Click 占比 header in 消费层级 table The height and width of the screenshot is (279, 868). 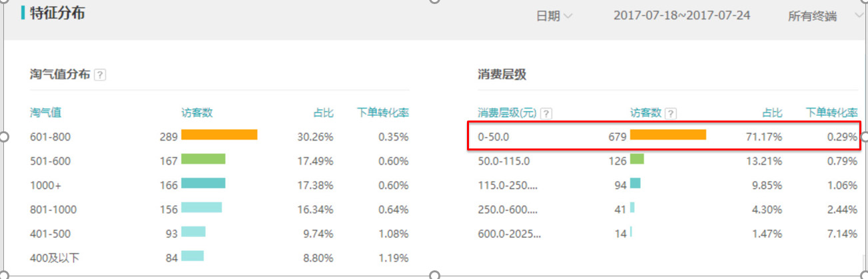pos(772,113)
